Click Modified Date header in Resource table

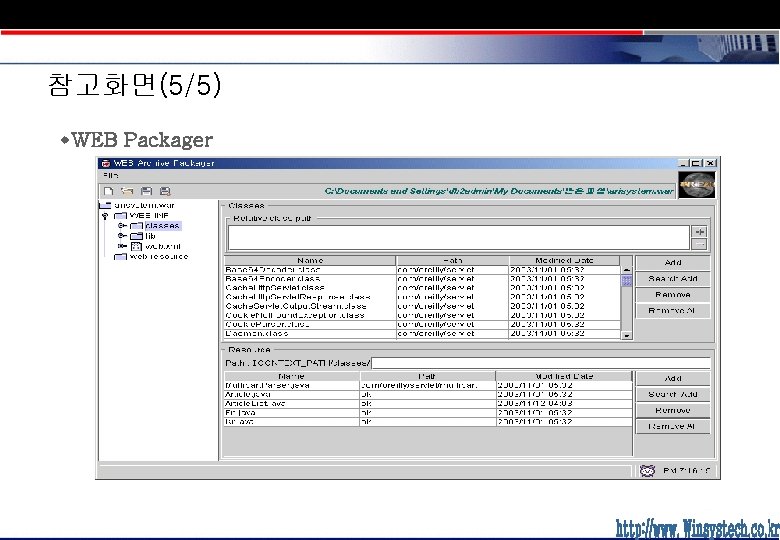pyautogui.click(x=564, y=376)
